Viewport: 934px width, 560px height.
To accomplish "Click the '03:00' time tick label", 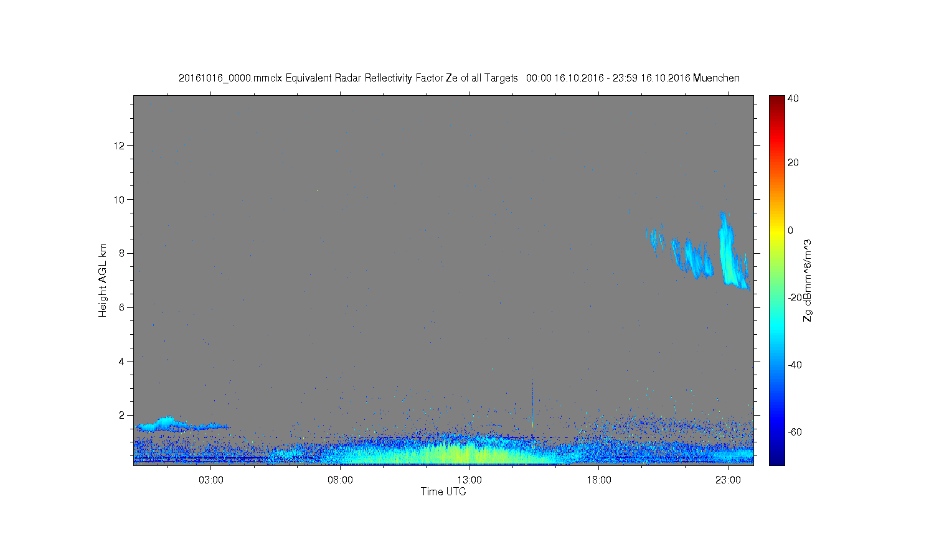I will [x=211, y=480].
